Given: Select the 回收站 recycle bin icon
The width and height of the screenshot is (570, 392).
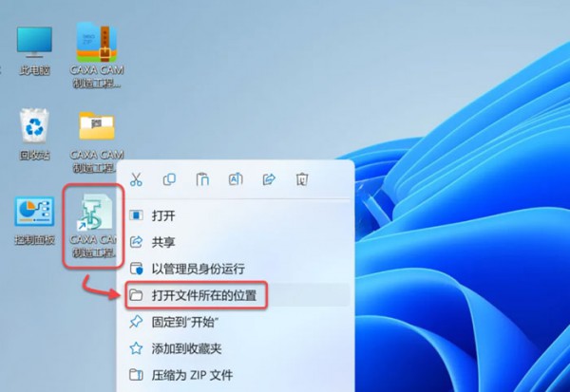Looking at the screenshot, I should 34,135.
